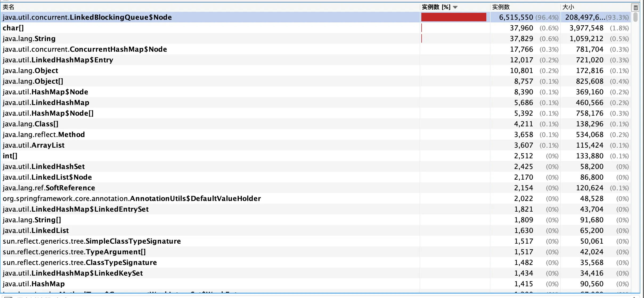Click the sort arrow on 实例数 [%] header

click(455, 7)
